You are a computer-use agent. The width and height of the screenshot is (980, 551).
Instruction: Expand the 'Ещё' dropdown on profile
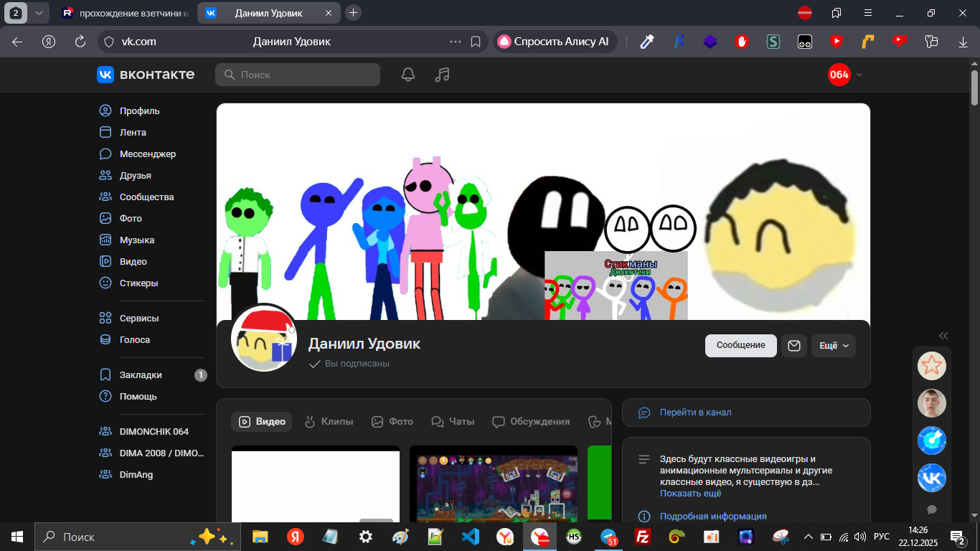pyautogui.click(x=834, y=345)
